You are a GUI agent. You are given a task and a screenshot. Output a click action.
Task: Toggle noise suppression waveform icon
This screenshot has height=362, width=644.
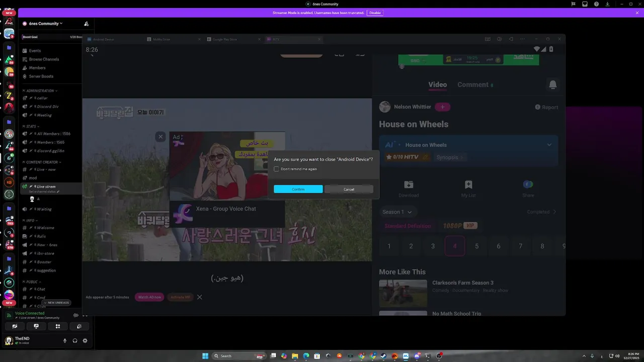coord(76,315)
